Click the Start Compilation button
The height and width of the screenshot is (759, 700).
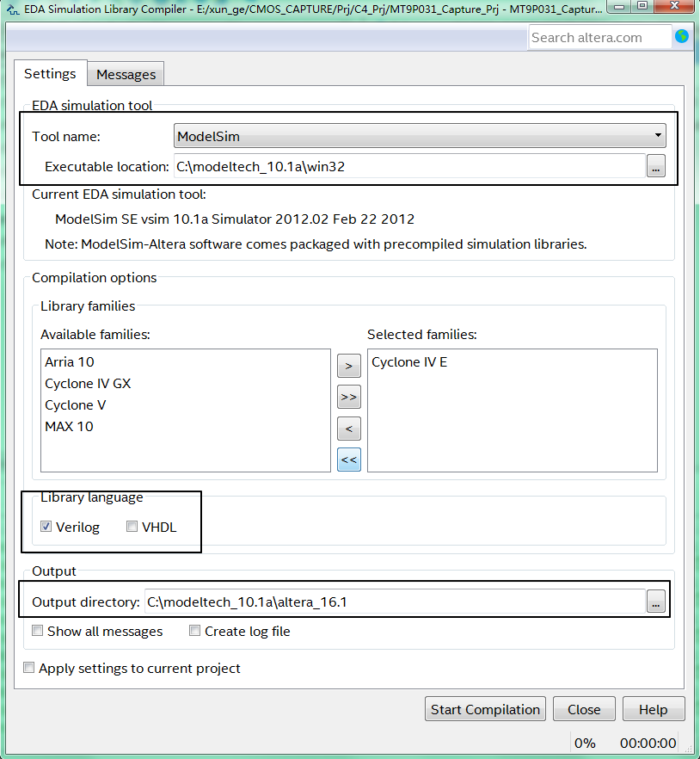coord(485,709)
